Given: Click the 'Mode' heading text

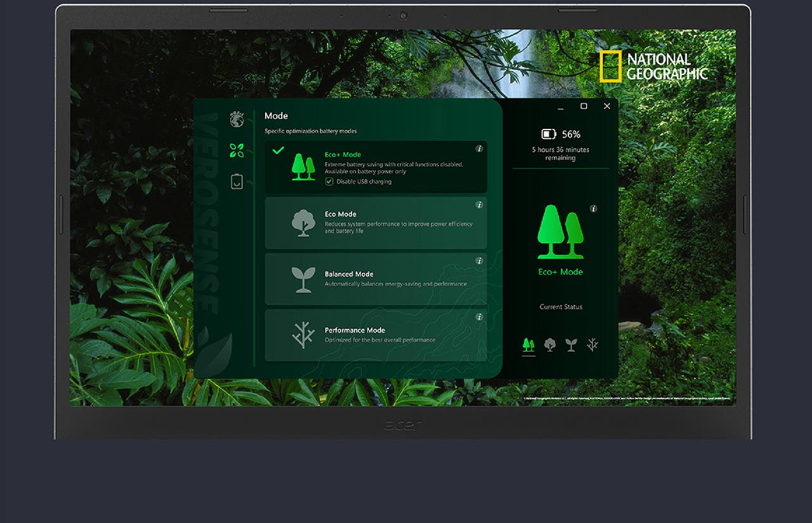Looking at the screenshot, I should click(x=276, y=116).
